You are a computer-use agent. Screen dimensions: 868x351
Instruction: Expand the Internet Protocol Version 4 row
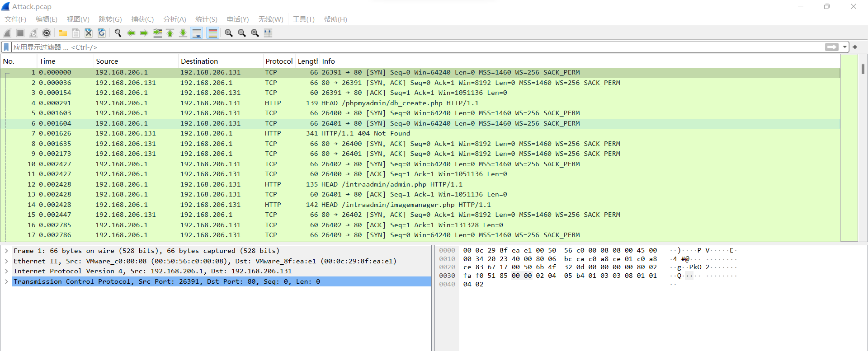coord(6,271)
